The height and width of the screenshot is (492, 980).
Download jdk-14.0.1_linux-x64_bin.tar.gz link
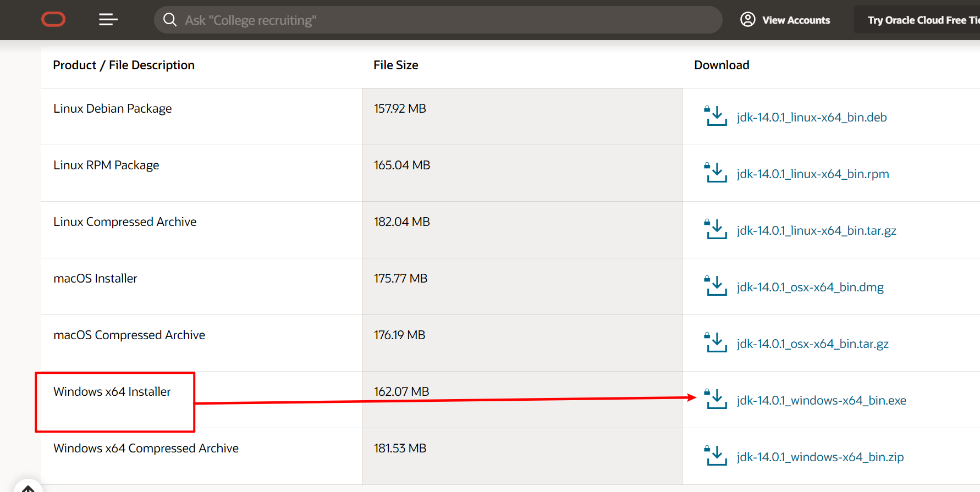(x=817, y=230)
